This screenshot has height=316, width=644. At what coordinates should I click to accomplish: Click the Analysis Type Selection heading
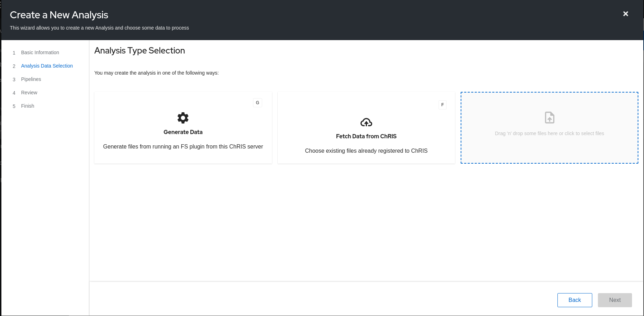[140, 51]
